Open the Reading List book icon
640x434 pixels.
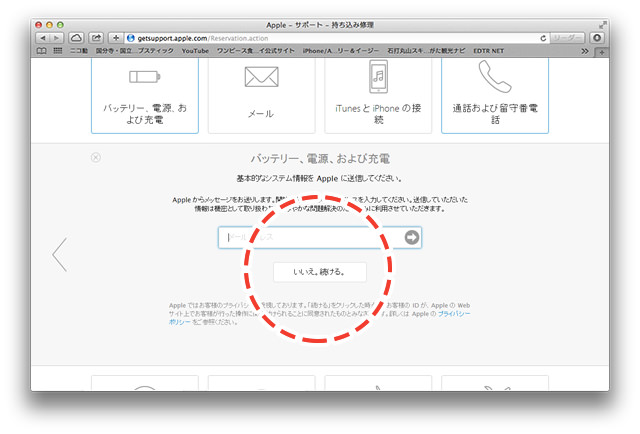point(42,51)
